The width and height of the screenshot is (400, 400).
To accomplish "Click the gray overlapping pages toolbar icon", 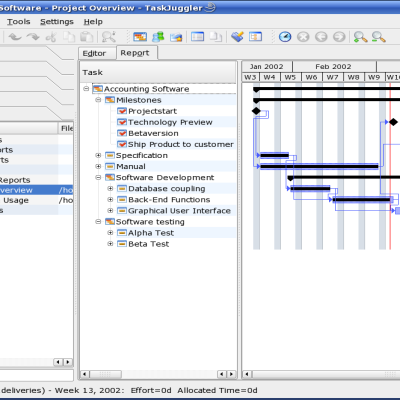I will click(216, 37).
